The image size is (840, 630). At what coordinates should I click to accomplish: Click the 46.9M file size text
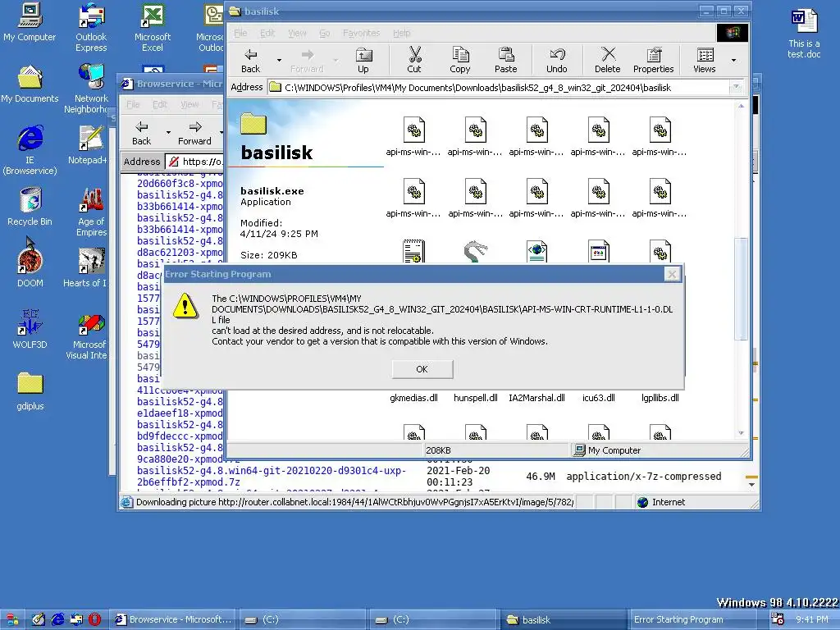tap(540, 477)
